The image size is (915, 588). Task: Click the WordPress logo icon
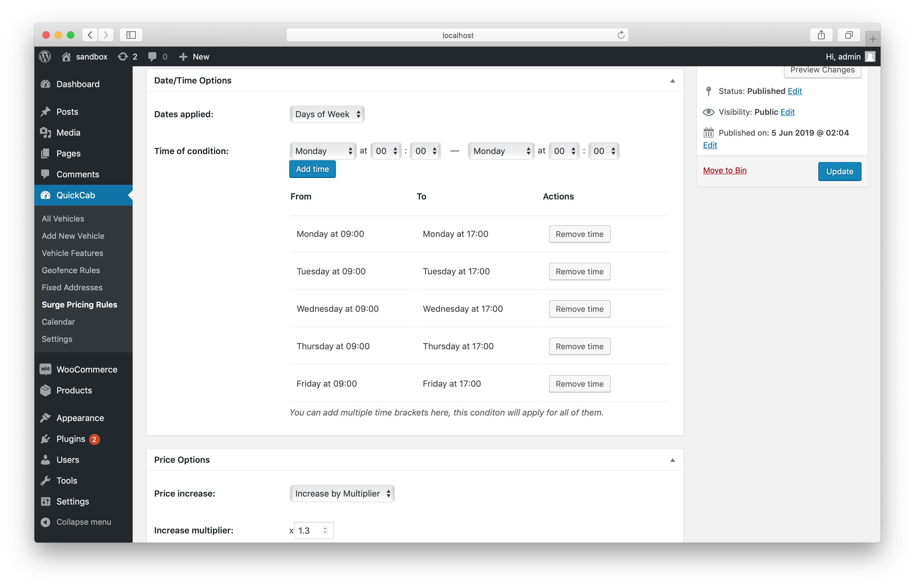[x=45, y=56]
